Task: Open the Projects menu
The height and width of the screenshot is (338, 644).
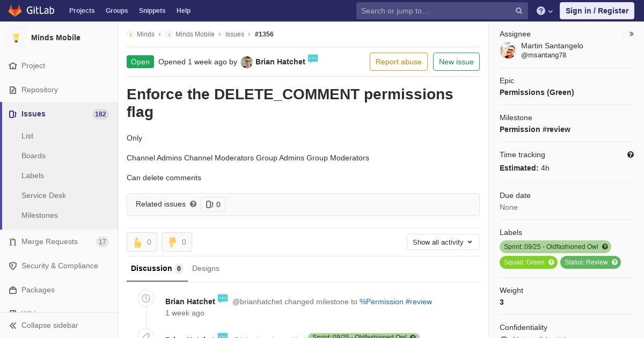Action: click(82, 11)
